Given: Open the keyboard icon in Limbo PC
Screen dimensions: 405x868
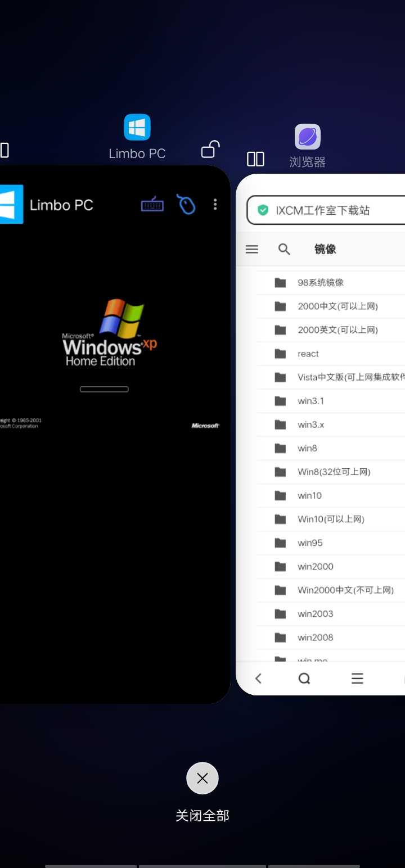Looking at the screenshot, I should [152, 205].
